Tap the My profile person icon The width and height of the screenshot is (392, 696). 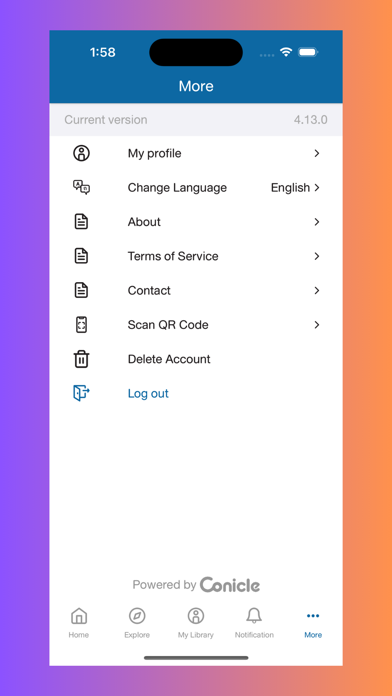click(81, 153)
